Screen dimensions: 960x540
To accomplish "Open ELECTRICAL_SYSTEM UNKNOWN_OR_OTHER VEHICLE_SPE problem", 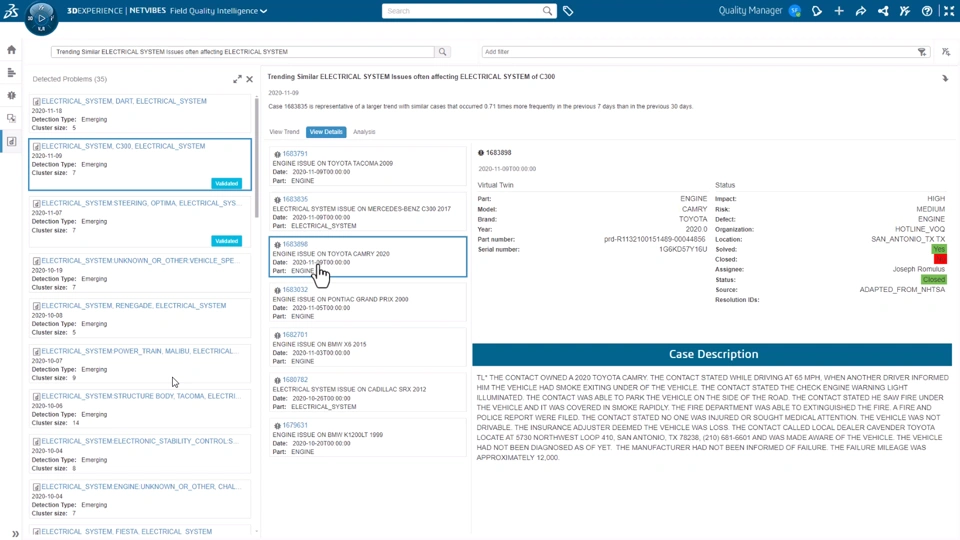I will [x=140, y=261].
